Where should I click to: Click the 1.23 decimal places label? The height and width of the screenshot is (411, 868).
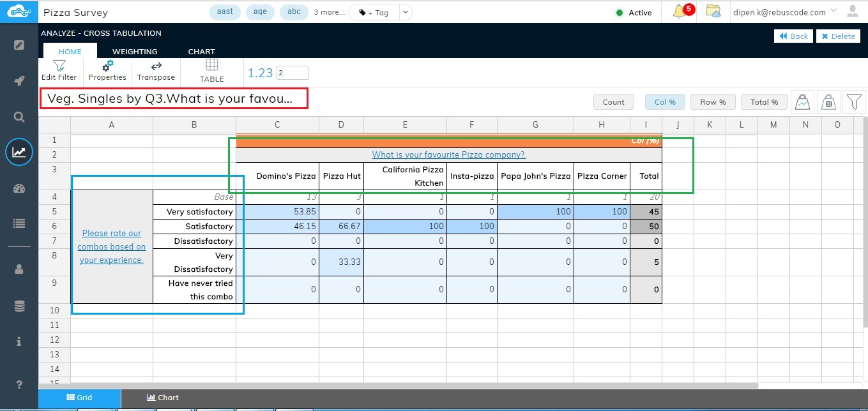pos(260,73)
